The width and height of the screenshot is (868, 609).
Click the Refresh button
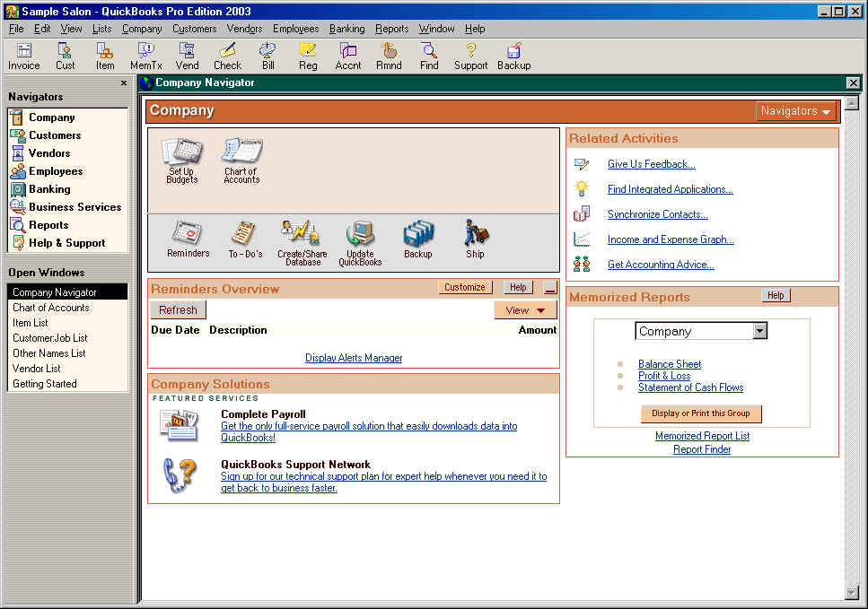[178, 309]
